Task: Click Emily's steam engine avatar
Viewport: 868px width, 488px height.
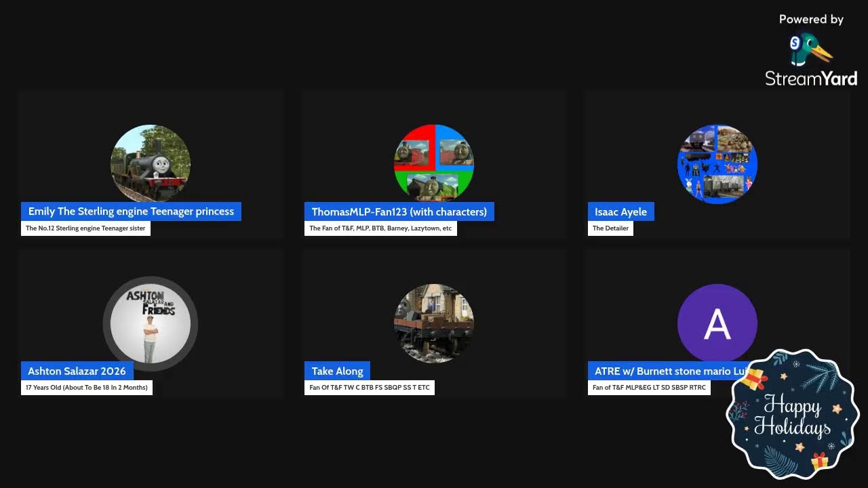Action: [151, 164]
